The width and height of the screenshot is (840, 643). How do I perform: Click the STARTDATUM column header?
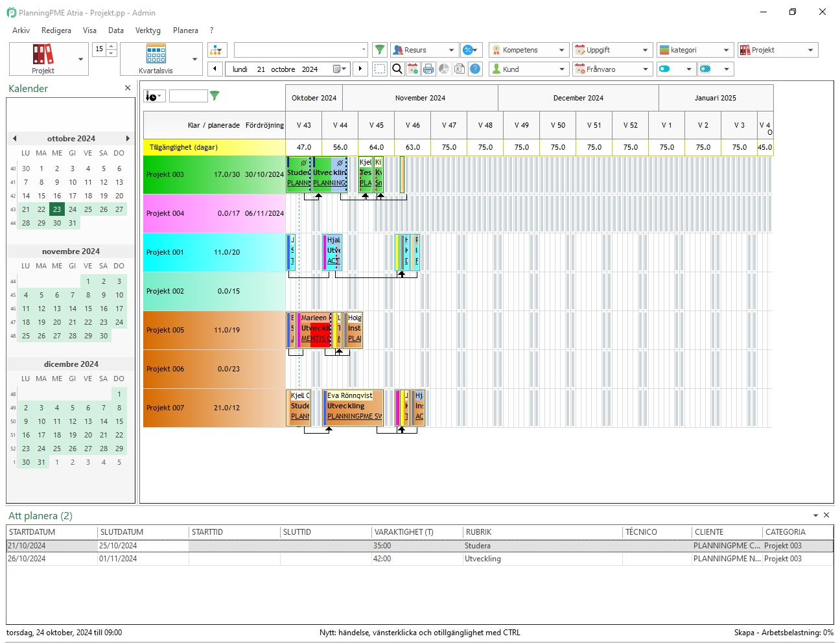tap(52, 532)
